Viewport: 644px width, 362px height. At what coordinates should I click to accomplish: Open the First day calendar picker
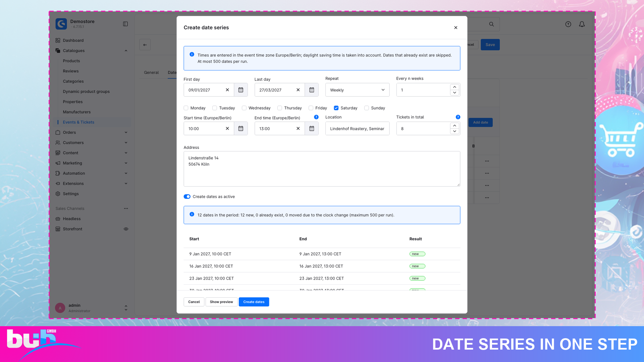[x=240, y=90]
